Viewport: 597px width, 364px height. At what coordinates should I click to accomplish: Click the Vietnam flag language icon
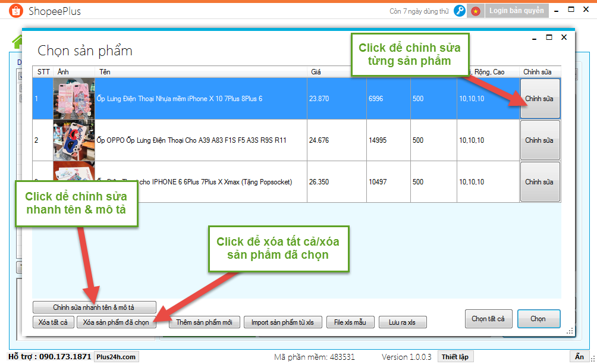(475, 11)
